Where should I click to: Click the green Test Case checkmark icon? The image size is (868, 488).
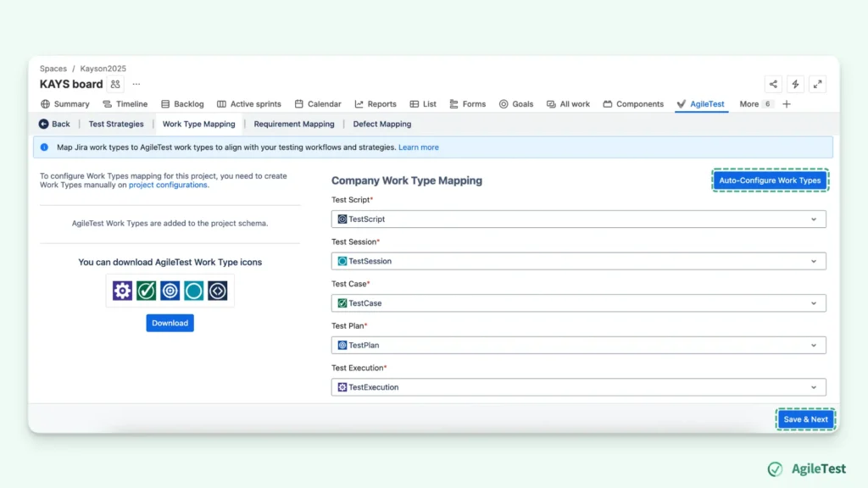click(x=146, y=291)
